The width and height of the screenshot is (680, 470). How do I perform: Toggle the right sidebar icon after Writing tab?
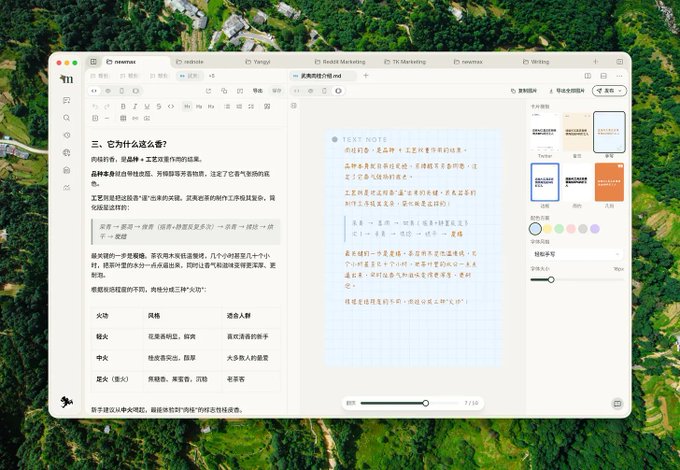point(619,62)
